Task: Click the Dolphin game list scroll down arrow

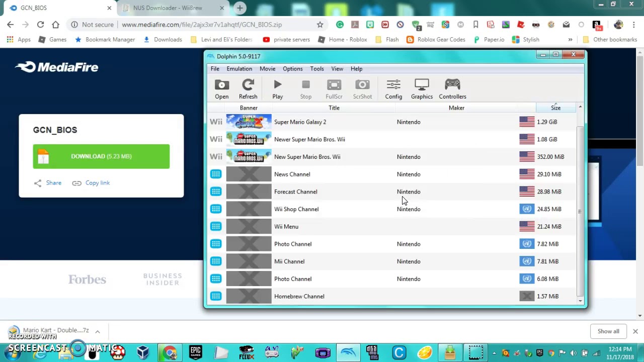Action: click(580, 301)
